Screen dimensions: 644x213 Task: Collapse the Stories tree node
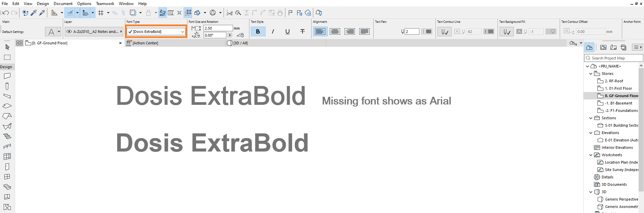click(x=591, y=74)
